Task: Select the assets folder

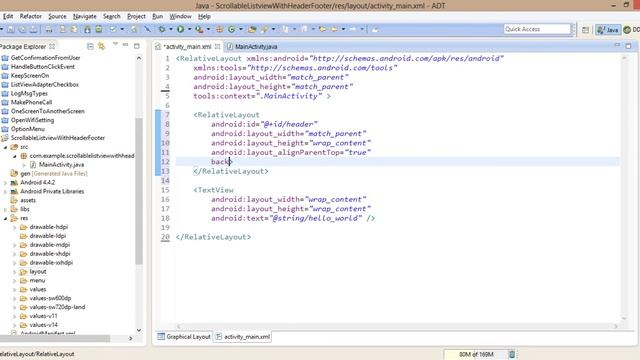Action: [28, 200]
